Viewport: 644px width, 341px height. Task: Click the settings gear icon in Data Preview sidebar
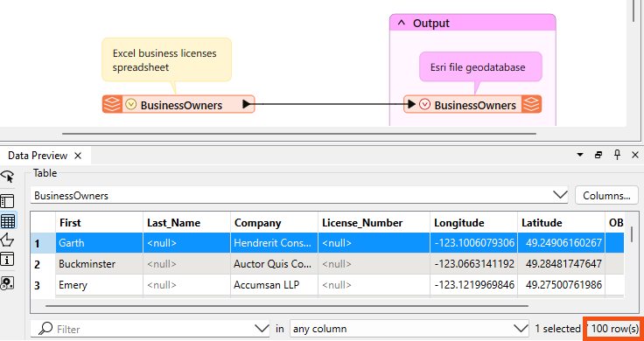coord(8,283)
